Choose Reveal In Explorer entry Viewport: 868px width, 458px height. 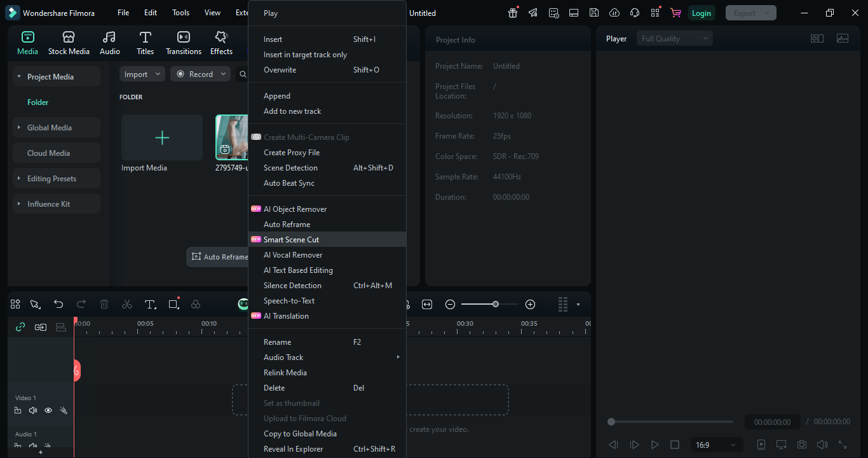[x=327, y=449]
